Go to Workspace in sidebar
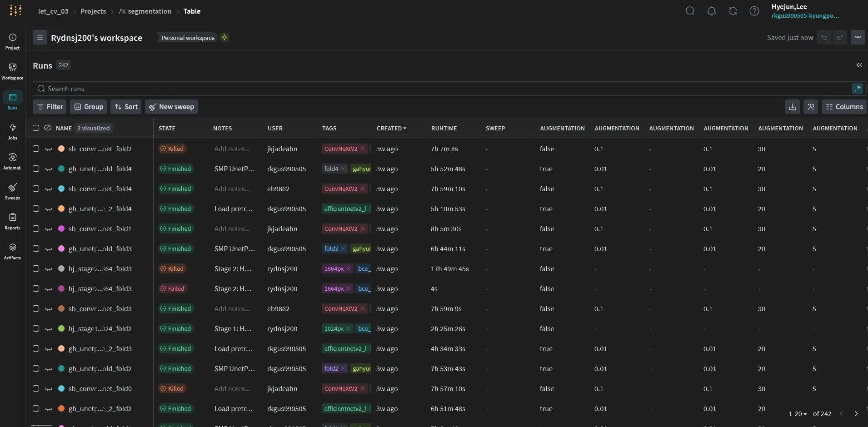The image size is (868, 427). (12, 71)
